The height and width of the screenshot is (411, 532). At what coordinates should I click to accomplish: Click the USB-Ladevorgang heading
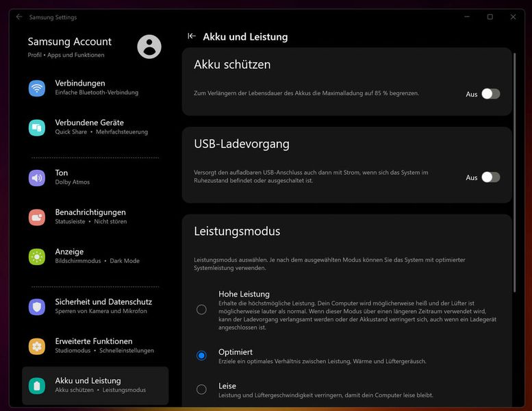[242, 144]
